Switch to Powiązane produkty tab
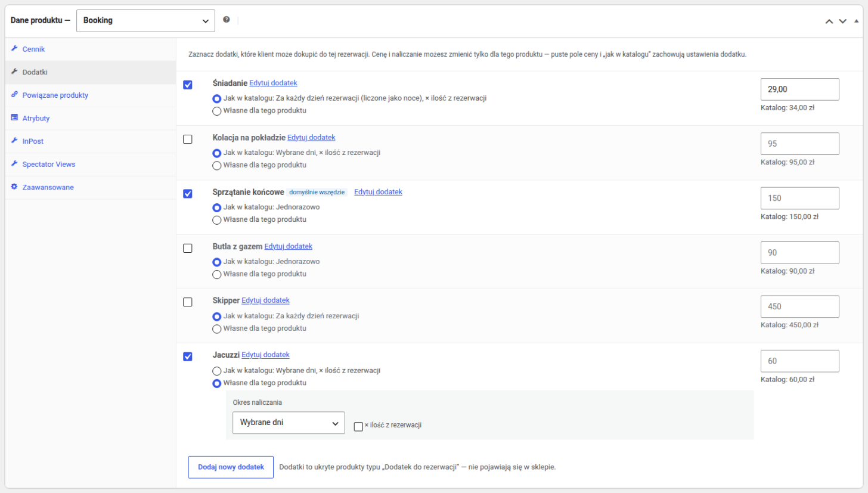Screen dimensions: 868x493 90,95
